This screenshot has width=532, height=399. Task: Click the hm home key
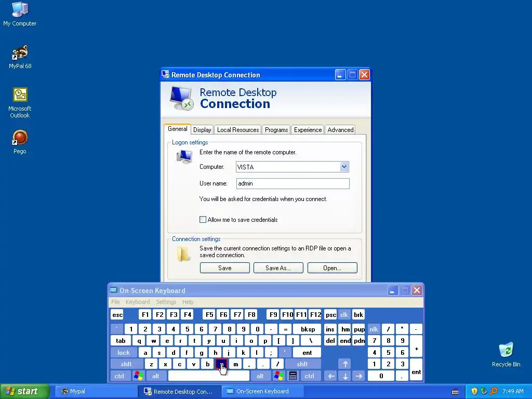point(345,329)
